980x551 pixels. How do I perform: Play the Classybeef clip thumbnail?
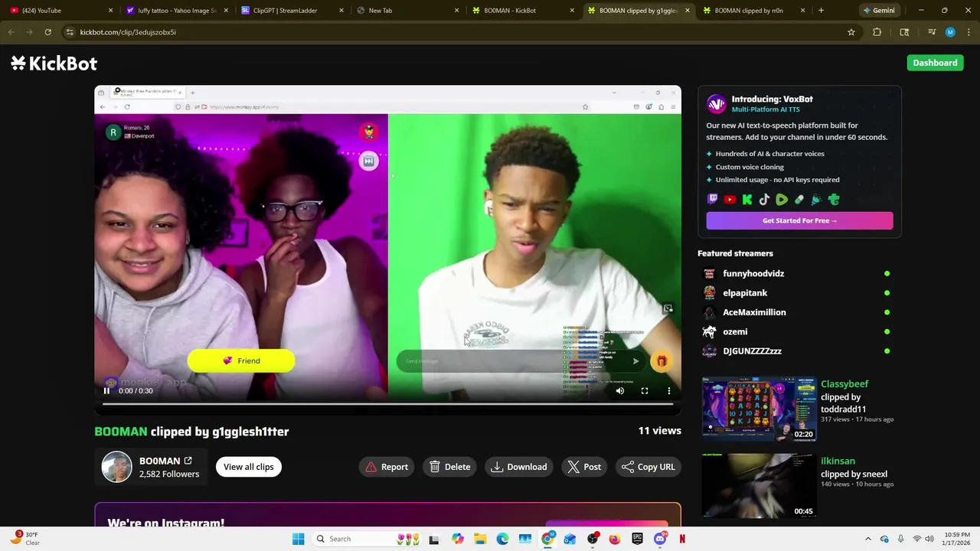tap(759, 408)
